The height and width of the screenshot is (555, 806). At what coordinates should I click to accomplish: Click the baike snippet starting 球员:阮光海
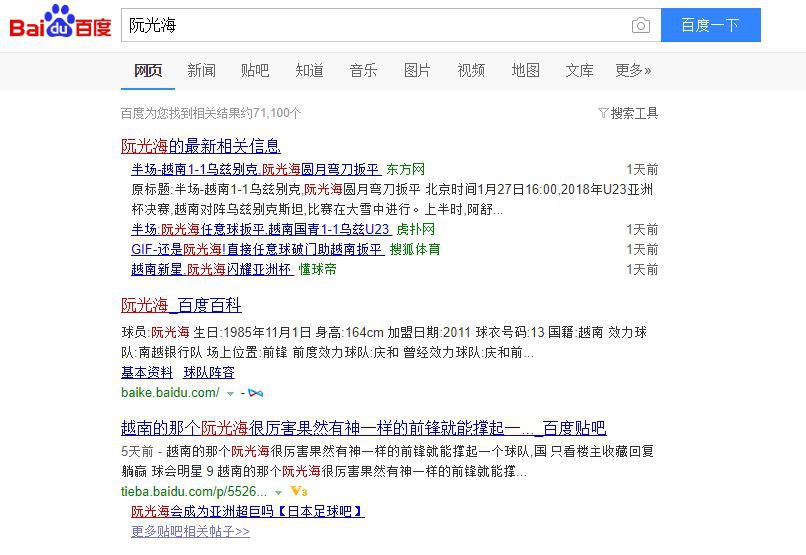click(x=384, y=342)
